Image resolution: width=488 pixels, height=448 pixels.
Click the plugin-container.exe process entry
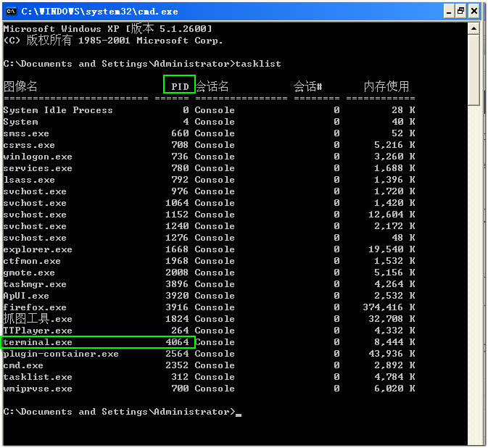coord(61,354)
